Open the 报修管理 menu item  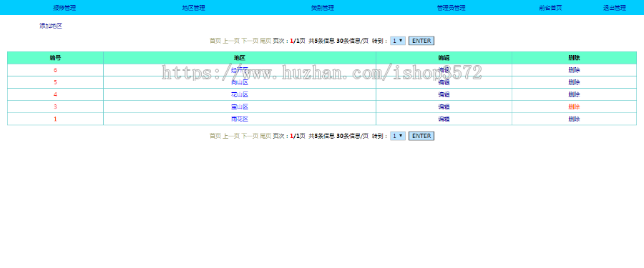64,8
